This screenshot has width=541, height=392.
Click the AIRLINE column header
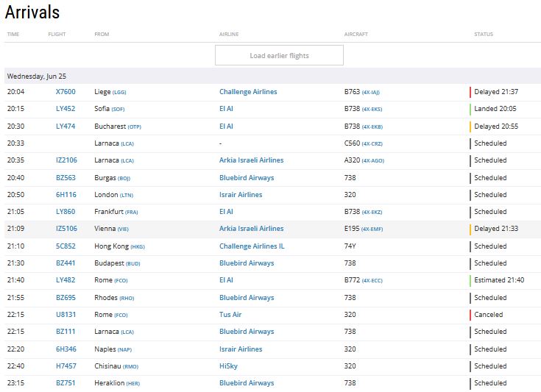229,34
